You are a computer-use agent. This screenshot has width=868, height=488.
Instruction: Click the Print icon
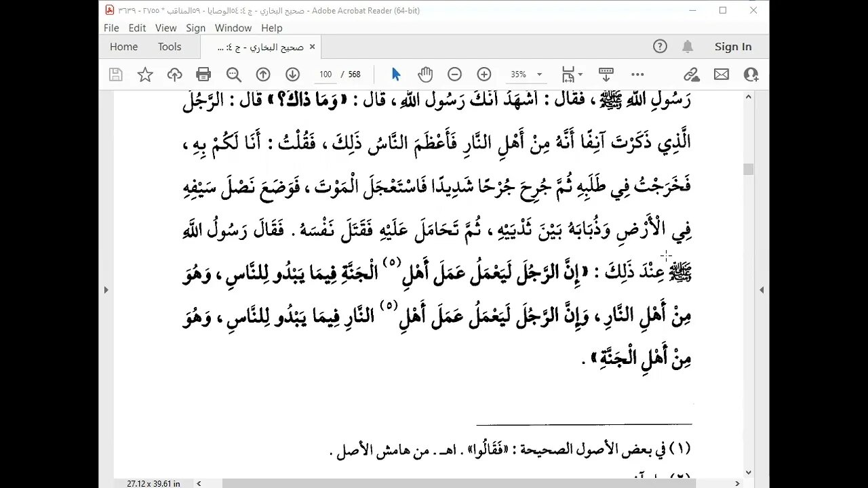203,75
